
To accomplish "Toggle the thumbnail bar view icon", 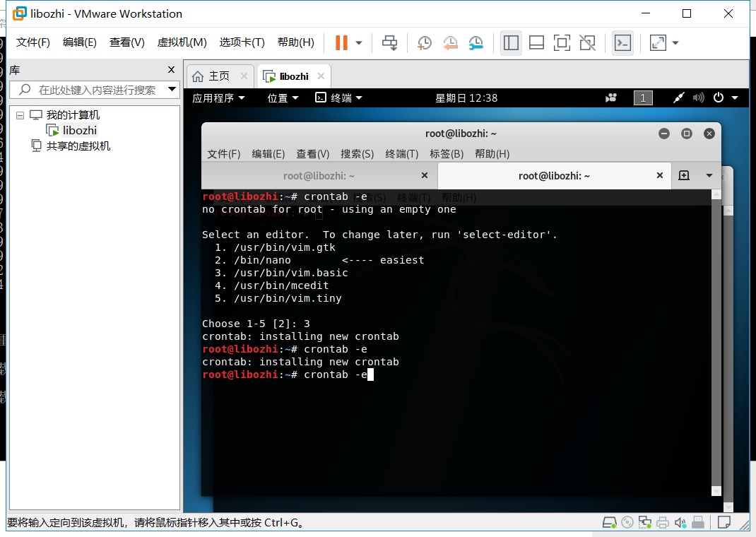I will (537, 43).
